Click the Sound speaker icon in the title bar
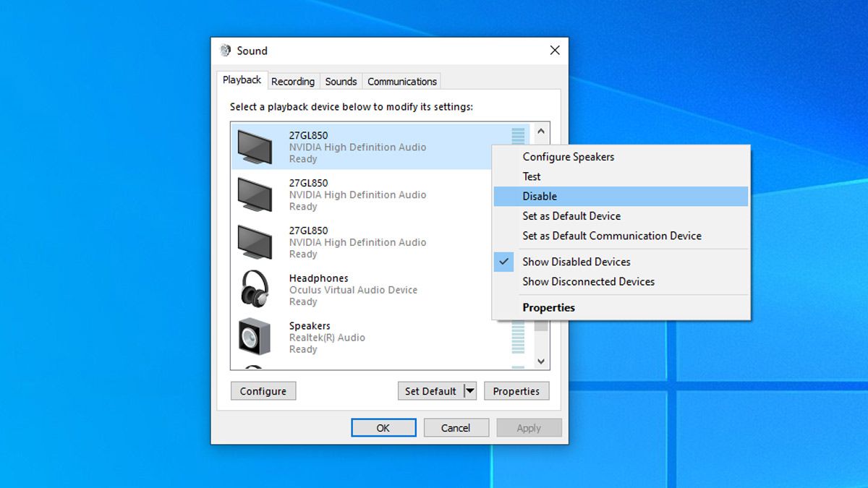This screenshot has height=488, width=868. [226, 51]
